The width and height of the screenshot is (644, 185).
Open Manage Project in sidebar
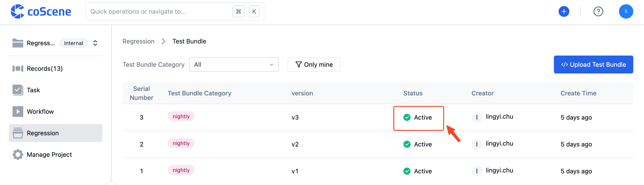click(55, 155)
